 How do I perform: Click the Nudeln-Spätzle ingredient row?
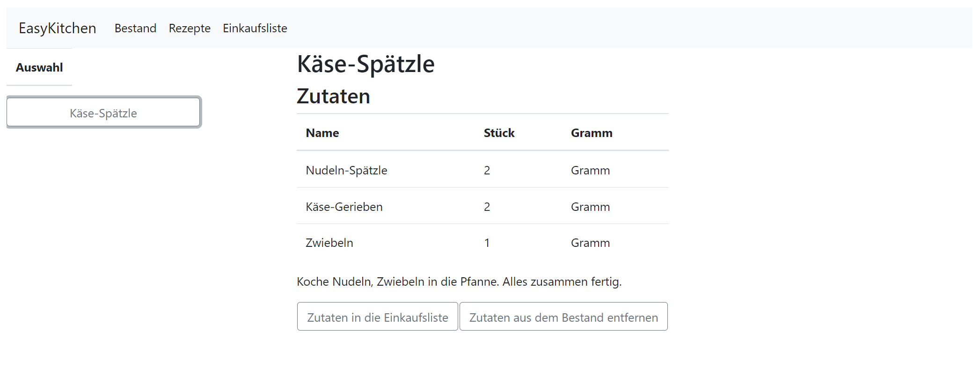pos(483,170)
